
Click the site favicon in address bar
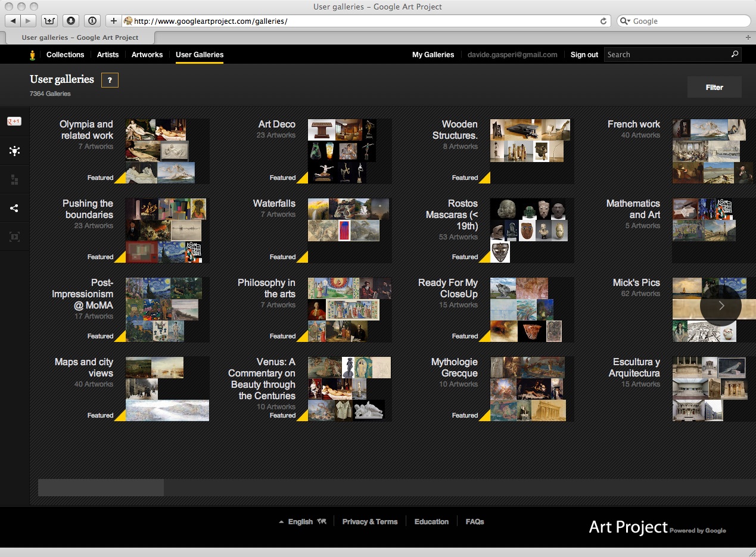pyautogui.click(x=127, y=21)
